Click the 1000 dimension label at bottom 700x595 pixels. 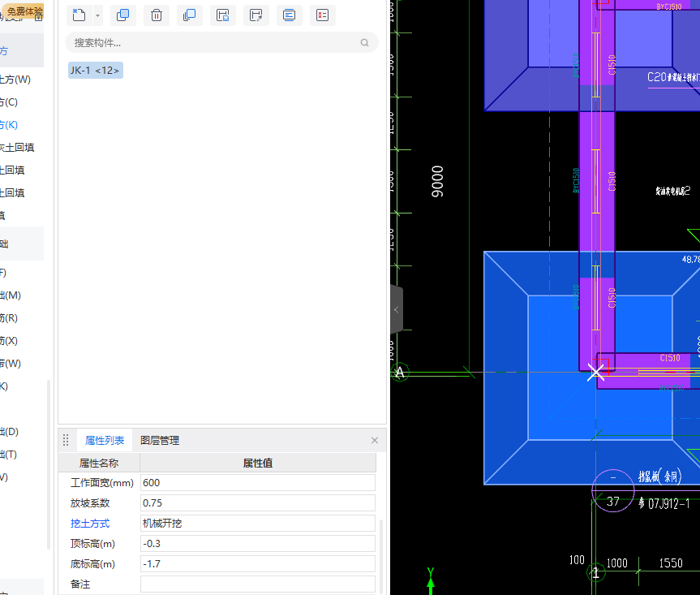tap(617, 563)
